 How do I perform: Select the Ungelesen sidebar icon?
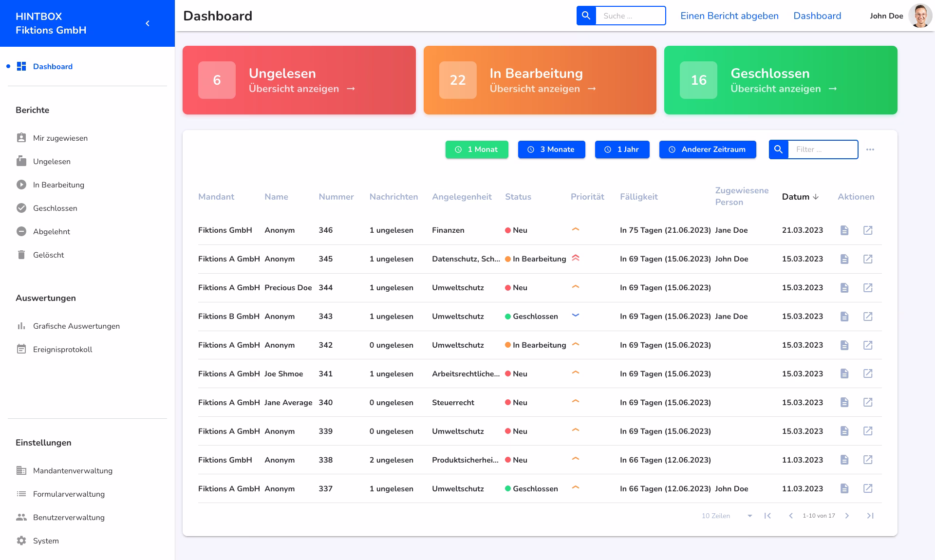[x=21, y=161]
